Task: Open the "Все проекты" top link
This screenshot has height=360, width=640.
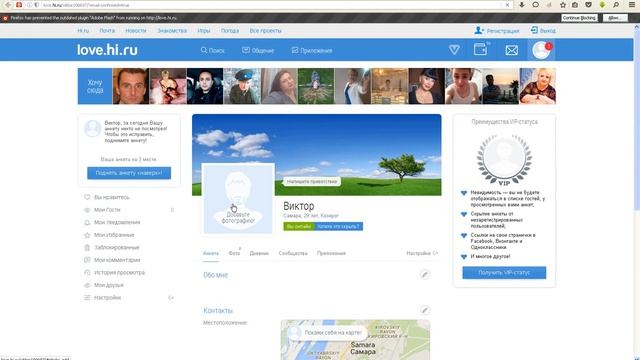Action: point(265,31)
